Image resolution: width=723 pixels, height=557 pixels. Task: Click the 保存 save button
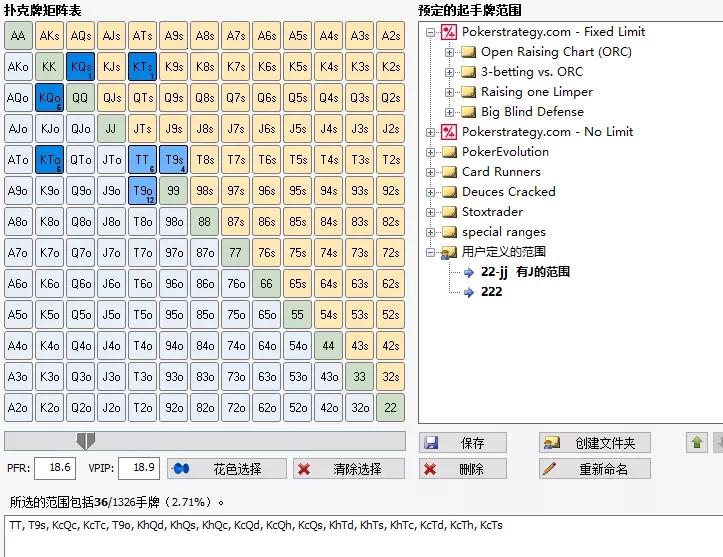point(463,443)
